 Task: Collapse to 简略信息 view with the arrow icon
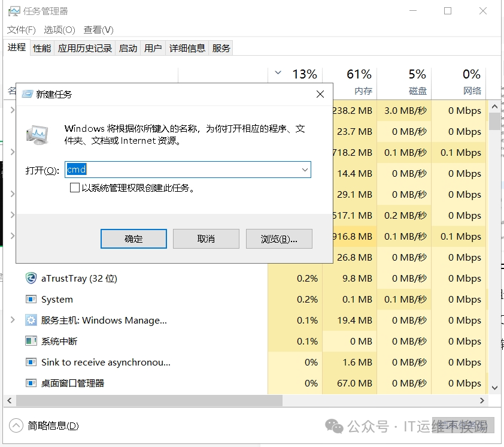[16, 425]
